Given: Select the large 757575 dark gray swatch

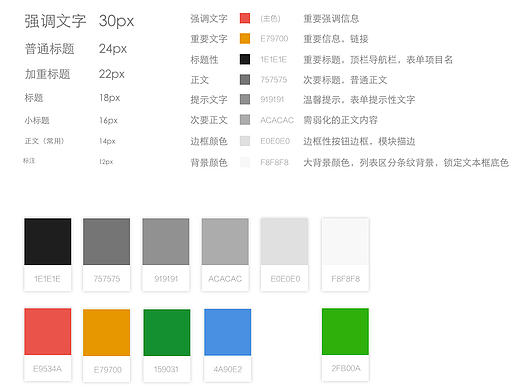Looking at the screenshot, I should [x=107, y=242].
